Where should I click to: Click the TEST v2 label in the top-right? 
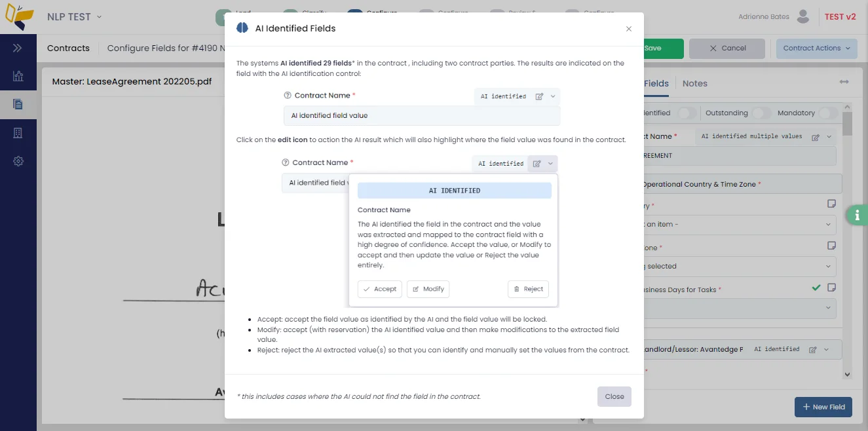(x=840, y=17)
